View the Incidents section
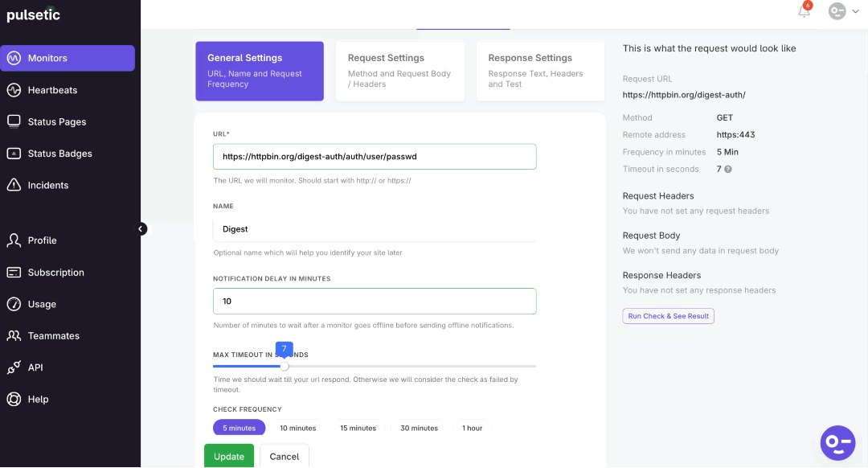The height and width of the screenshot is (468, 868). click(x=46, y=185)
